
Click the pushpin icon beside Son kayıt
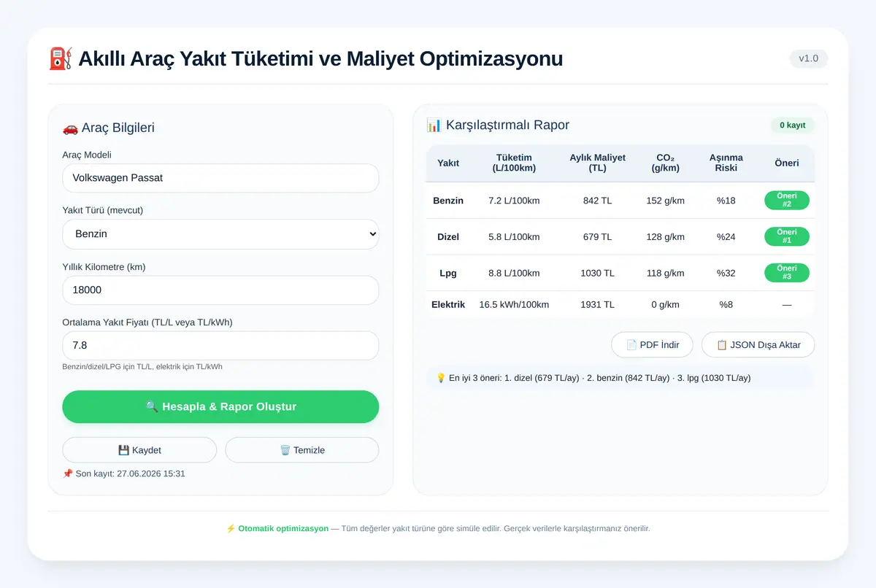tap(68, 473)
